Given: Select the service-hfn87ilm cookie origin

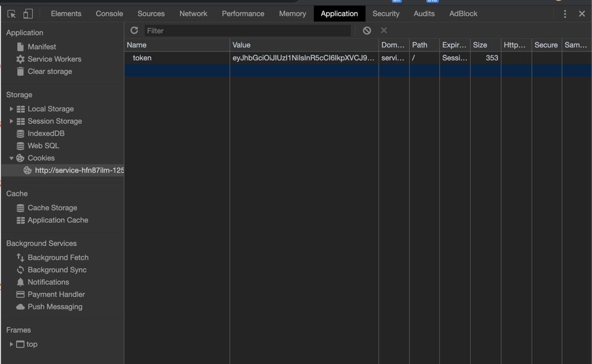Looking at the screenshot, I should 79,170.
